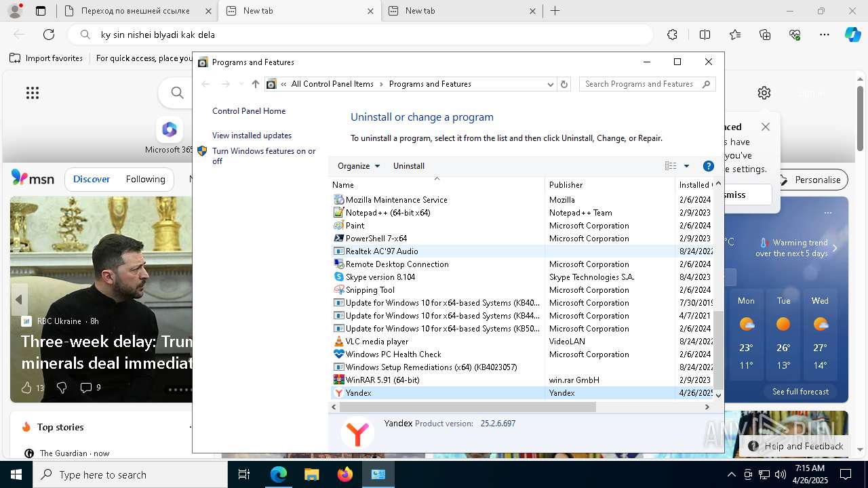Click the vertical scrollbar of program list
Screen dimensions: 868x488
tap(718, 349)
